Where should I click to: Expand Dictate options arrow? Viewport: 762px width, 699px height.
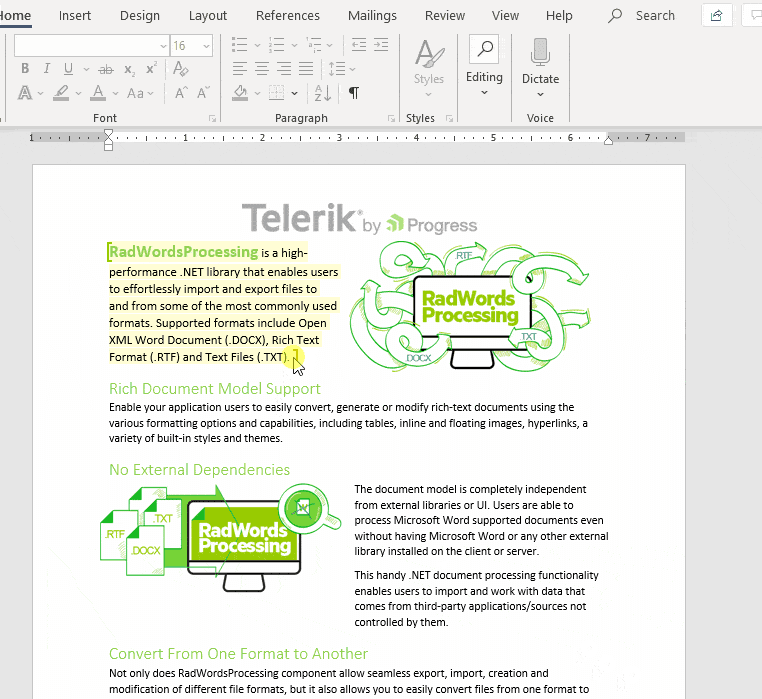[x=540, y=94]
